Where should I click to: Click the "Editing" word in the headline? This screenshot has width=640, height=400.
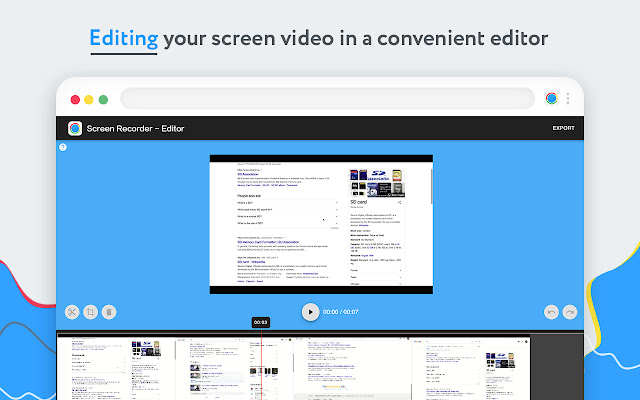pos(124,38)
